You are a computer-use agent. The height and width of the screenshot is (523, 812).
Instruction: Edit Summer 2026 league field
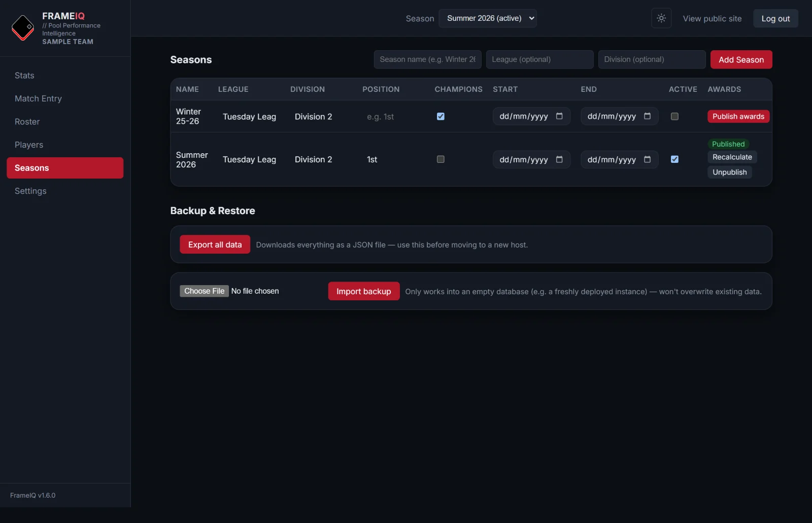tap(250, 159)
